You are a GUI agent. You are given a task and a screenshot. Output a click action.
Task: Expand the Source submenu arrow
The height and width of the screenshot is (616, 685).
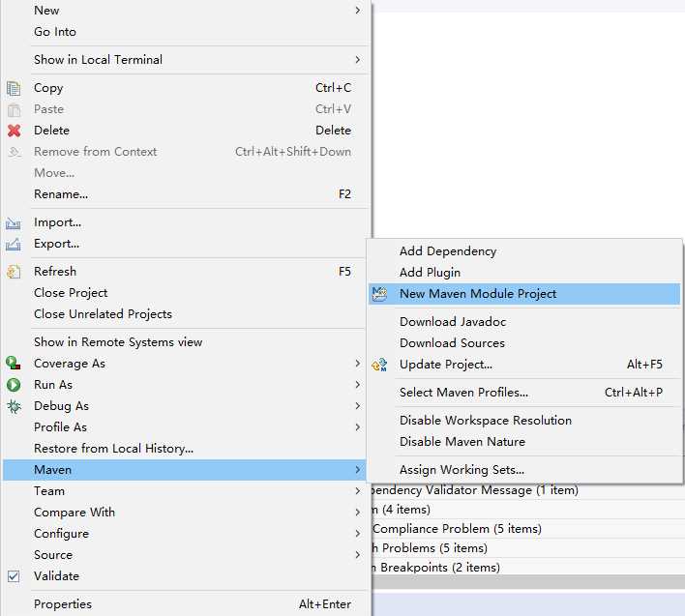(x=358, y=555)
